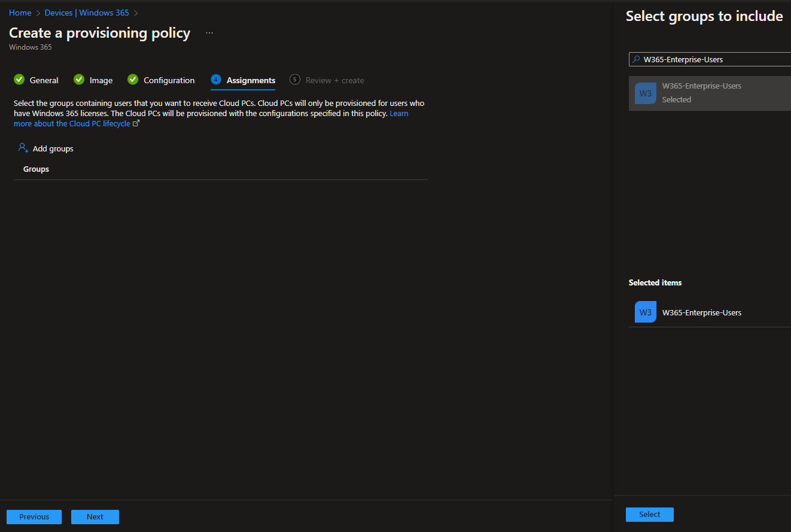
Task: Click the green checkmark next to Configuration
Action: (x=133, y=80)
